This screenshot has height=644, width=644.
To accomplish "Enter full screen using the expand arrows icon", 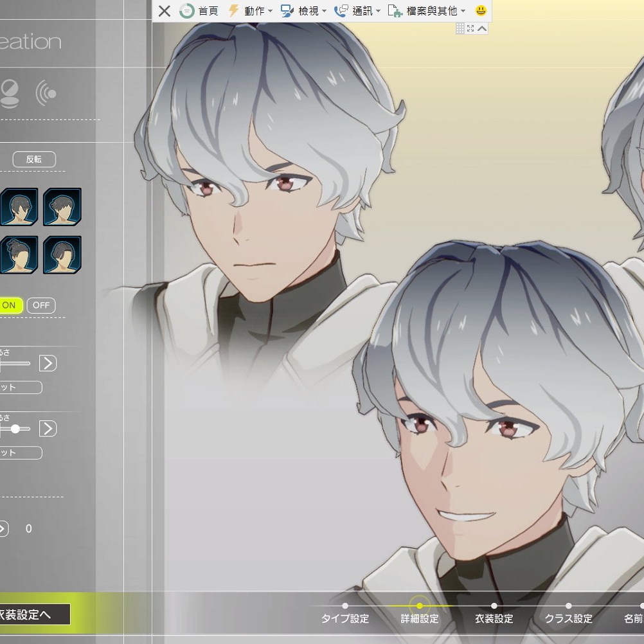I will [470, 28].
